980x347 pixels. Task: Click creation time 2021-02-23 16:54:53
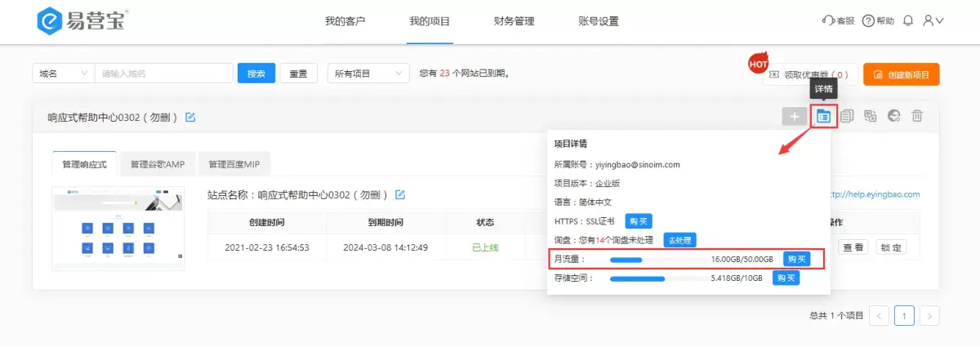(x=267, y=247)
